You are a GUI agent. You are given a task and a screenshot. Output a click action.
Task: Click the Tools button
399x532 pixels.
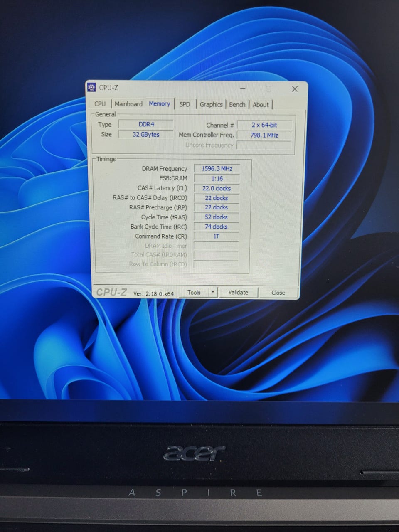click(194, 293)
